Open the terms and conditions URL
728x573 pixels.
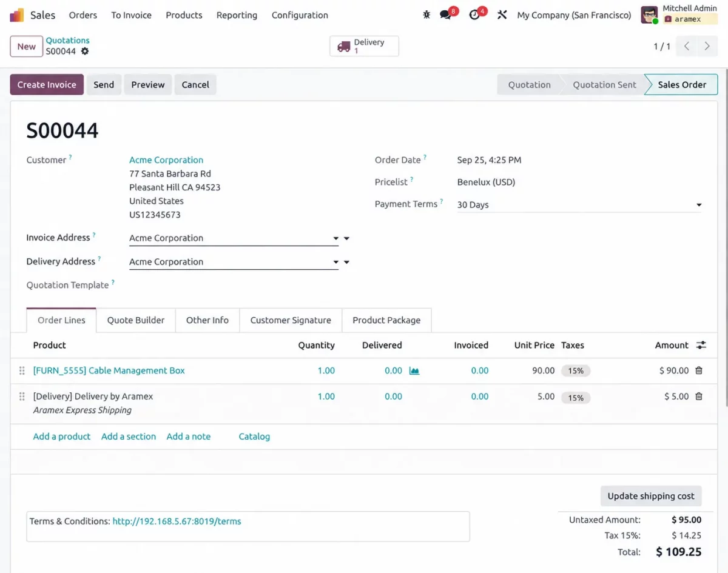pyautogui.click(x=177, y=521)
